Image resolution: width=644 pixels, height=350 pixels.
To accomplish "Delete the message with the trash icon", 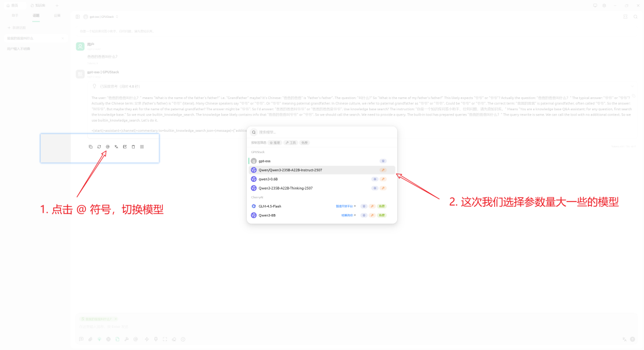I will (x=134, y=147).
